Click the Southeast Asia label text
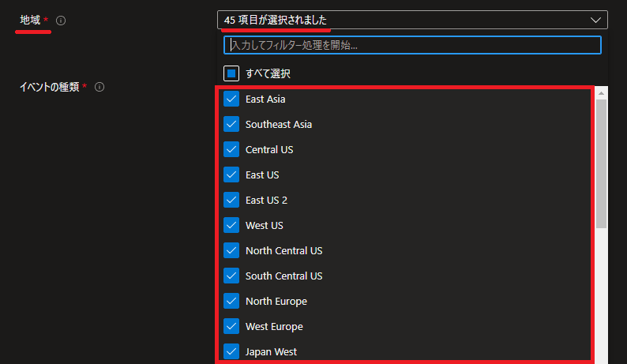The height and width of the screenshot is (364, 627). pos(279,125)
